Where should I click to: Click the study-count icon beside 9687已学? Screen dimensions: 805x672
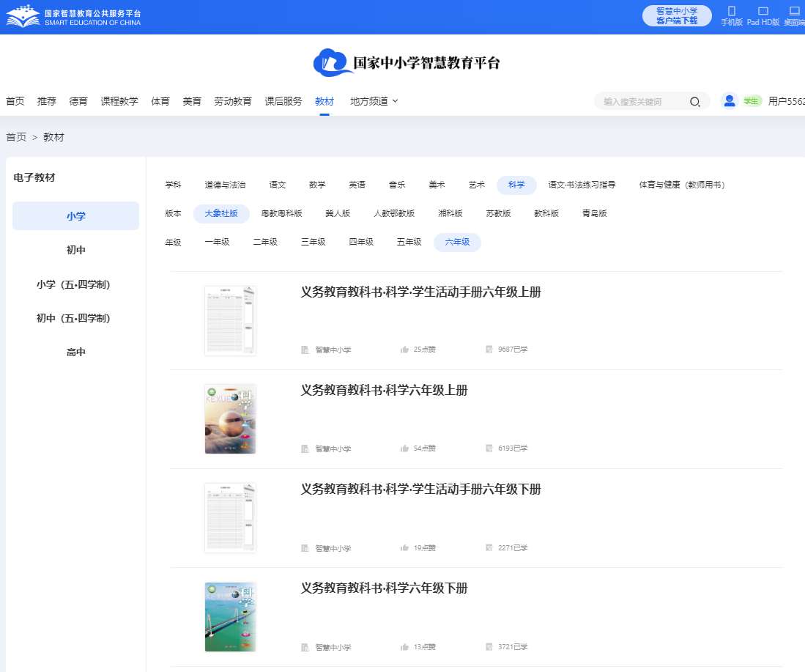point(489,350)
